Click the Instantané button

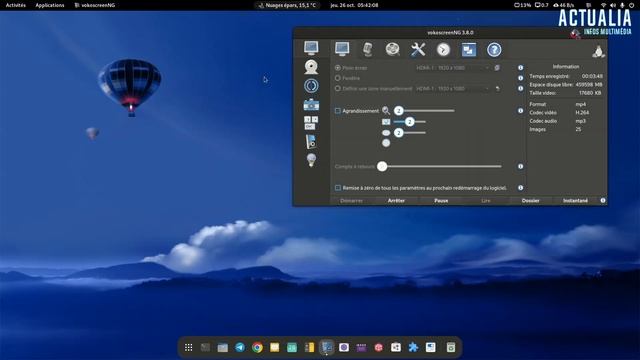point(576,200)
